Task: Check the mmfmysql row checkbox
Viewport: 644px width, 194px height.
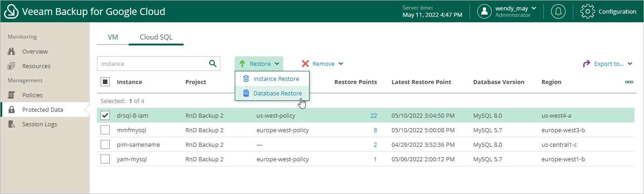Action: click(105, 130)
